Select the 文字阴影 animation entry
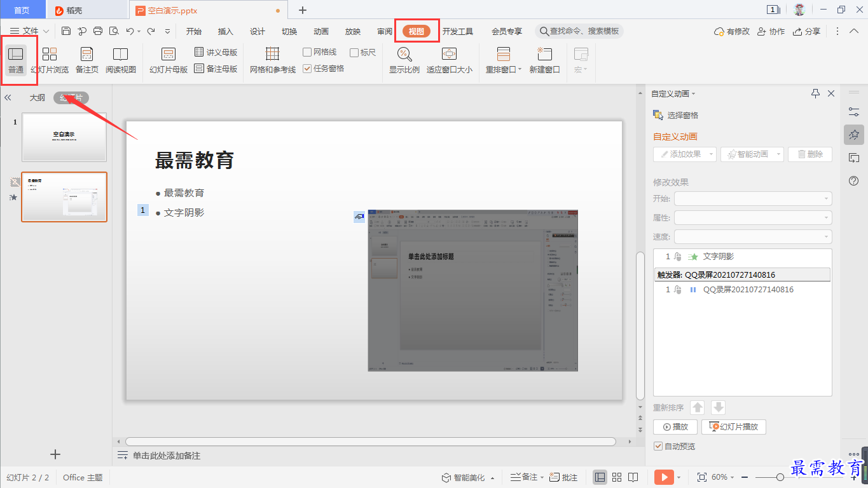The image size is (868, 488). [x=742, y=256]
